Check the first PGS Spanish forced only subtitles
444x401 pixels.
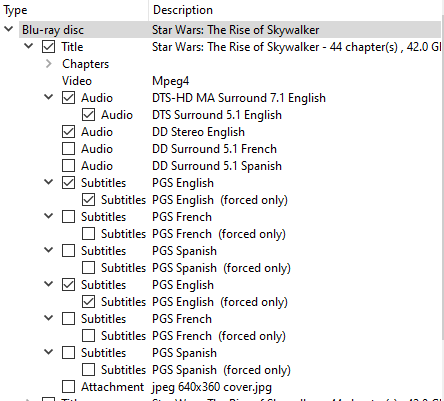tap(88, 268)
